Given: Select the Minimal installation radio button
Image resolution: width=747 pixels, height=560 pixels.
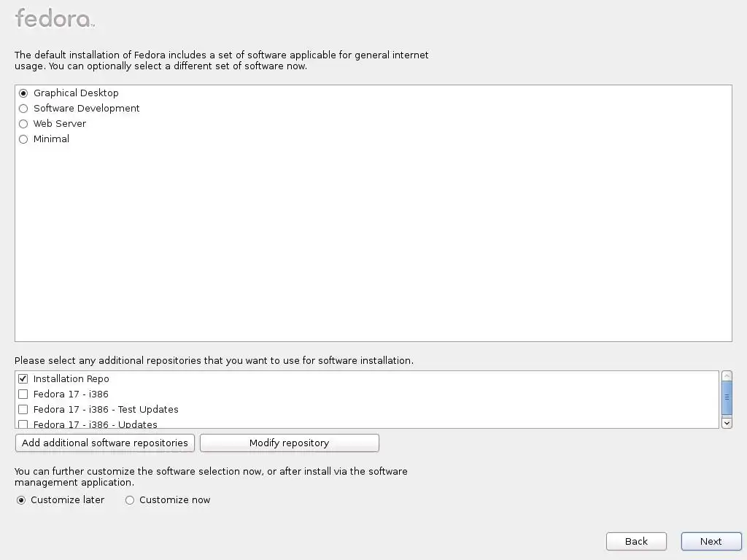Looking at the screenshot, I should 23,139.
